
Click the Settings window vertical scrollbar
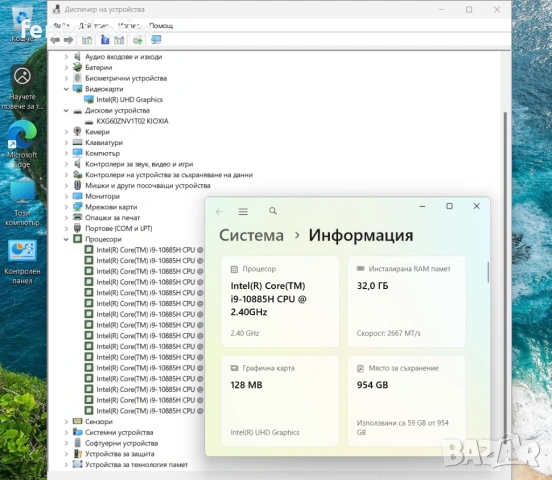(488, 272)
